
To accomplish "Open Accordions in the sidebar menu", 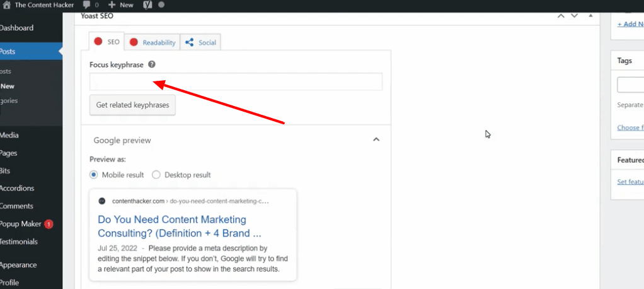I will [x=17, y=188].
